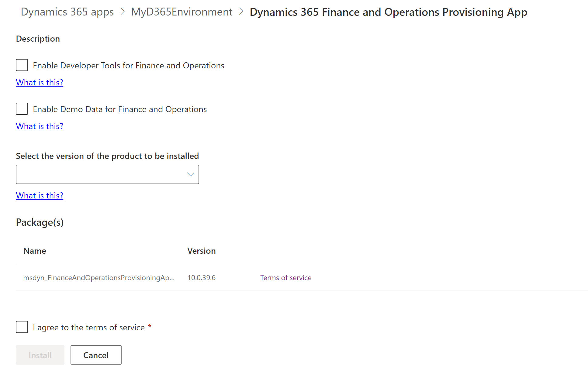Click the Package(s) section heading
The image size is (588, 371).
pyautogui.click(x=40, y=222)
